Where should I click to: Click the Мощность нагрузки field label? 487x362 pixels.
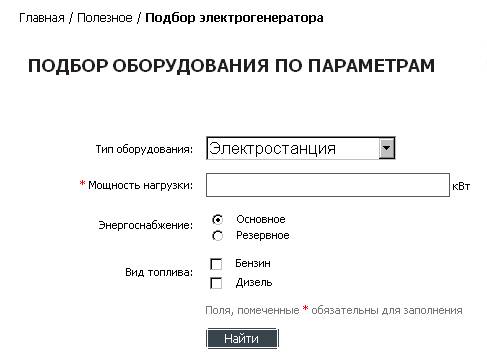[x=140, y=185]
